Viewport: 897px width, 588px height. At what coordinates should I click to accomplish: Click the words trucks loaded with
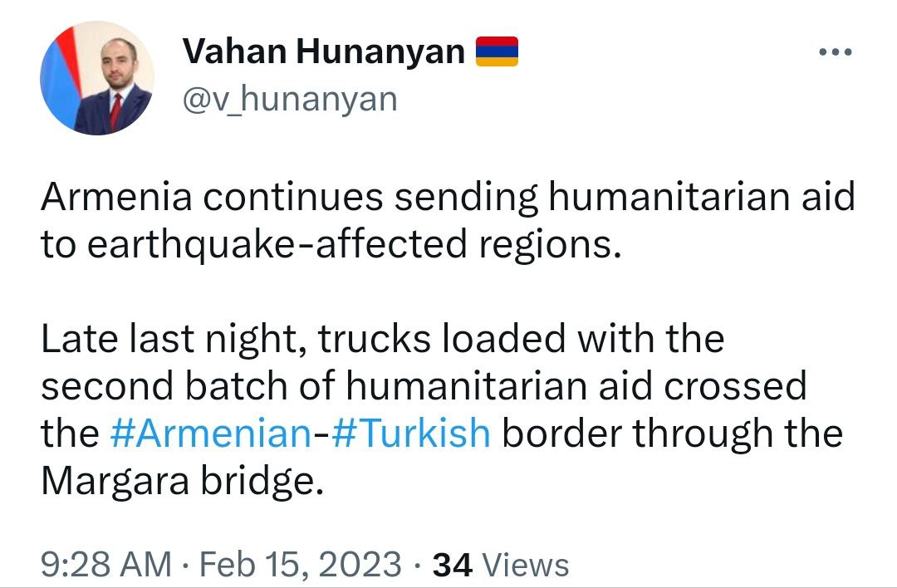click(x=486, y=338)
